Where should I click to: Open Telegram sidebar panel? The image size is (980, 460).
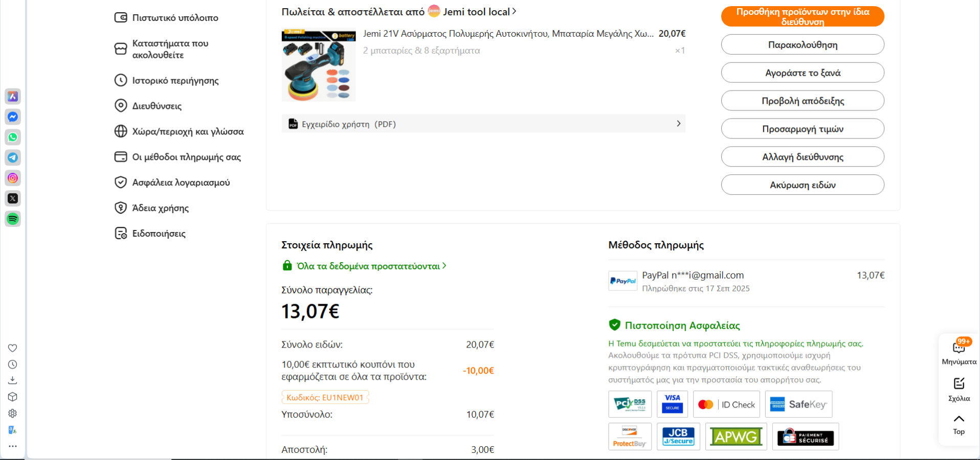[x=13, y=158]
